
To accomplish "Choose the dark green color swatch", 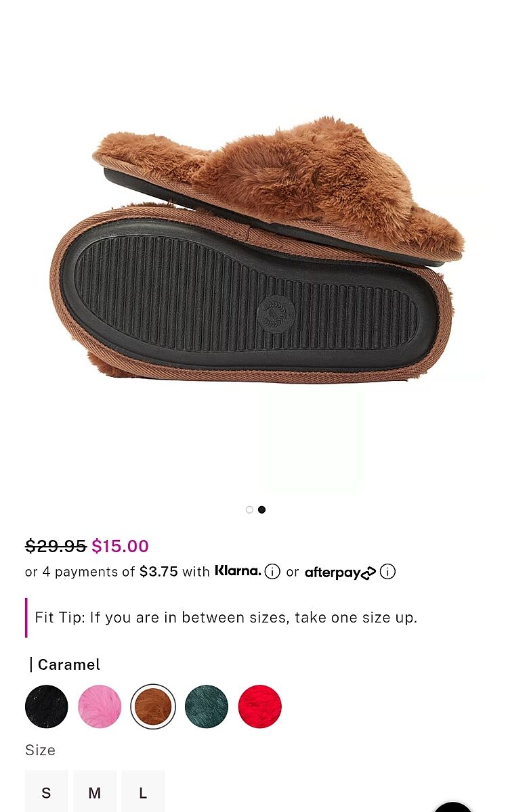I will [207, 706].
